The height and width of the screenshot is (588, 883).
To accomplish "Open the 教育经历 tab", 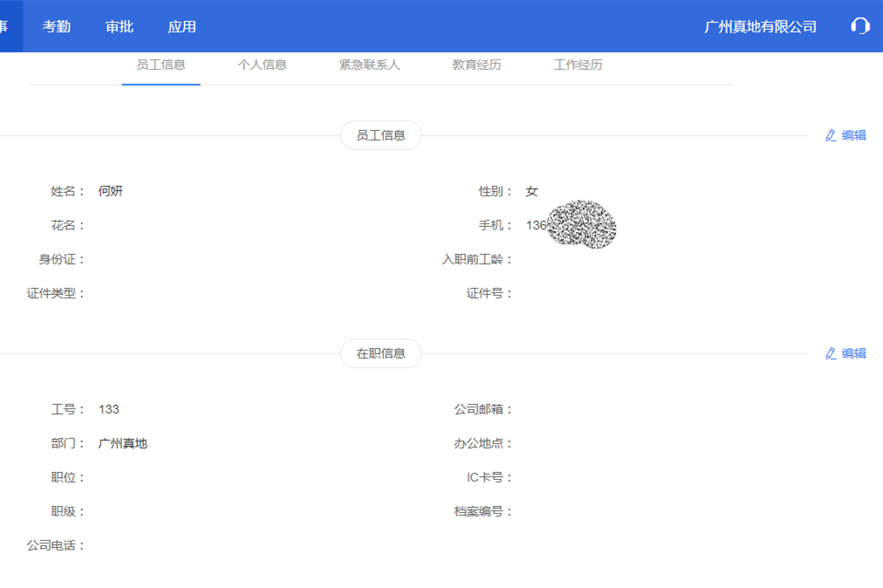I will [x=476, y=64].
